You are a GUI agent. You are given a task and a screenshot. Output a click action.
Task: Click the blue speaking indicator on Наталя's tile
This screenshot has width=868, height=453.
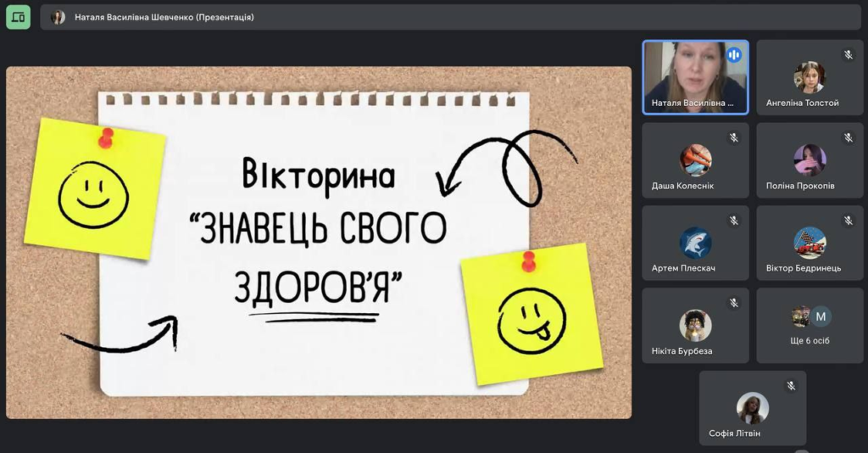click(734, 55)
